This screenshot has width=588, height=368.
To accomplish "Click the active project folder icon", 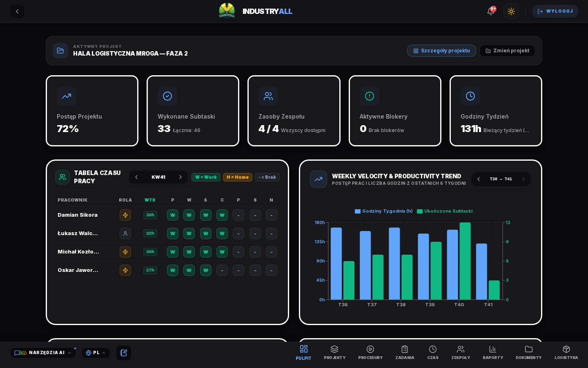I will point(60,51).
